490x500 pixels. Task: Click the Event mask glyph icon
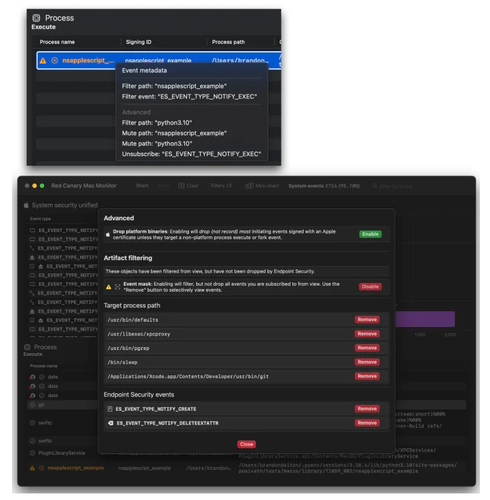(117, 287)
